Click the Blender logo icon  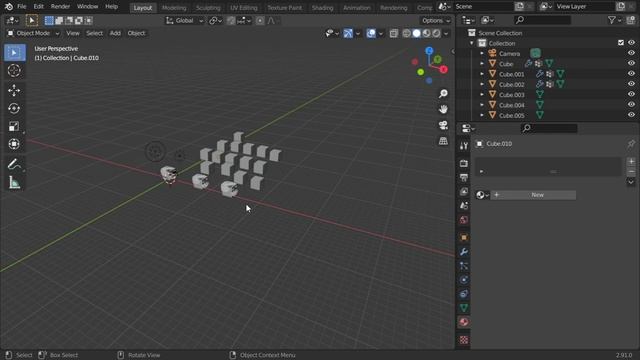tap(9, 7)
